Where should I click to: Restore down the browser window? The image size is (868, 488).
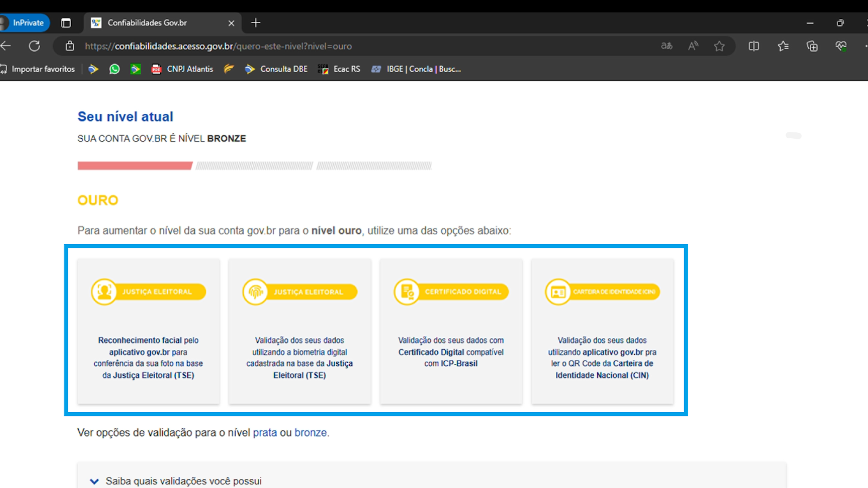840,23
